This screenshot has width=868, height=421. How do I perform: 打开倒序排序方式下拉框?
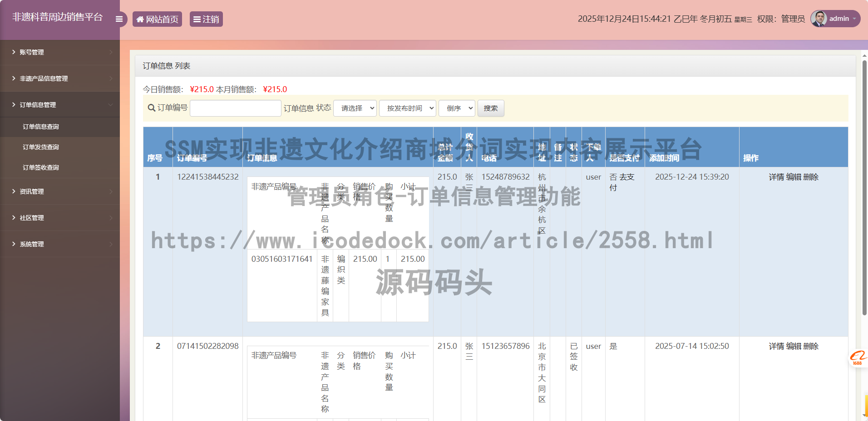457,108
